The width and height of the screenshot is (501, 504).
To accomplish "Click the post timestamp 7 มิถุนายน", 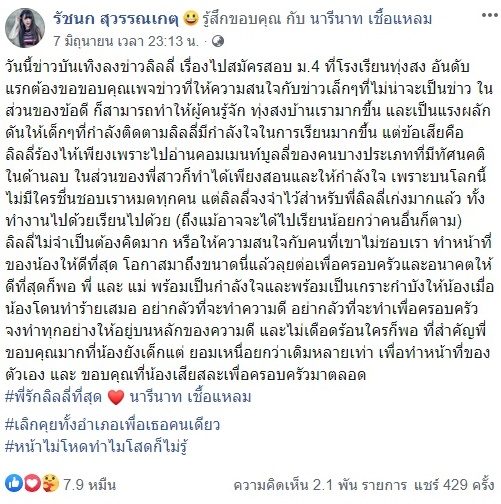I will [x=126, y=41].
